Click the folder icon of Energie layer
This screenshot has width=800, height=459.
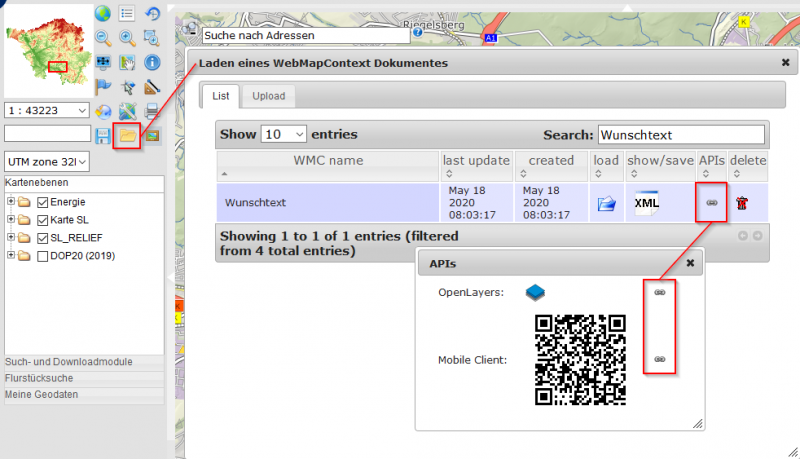pyautogui.click(x=24, y=202)
